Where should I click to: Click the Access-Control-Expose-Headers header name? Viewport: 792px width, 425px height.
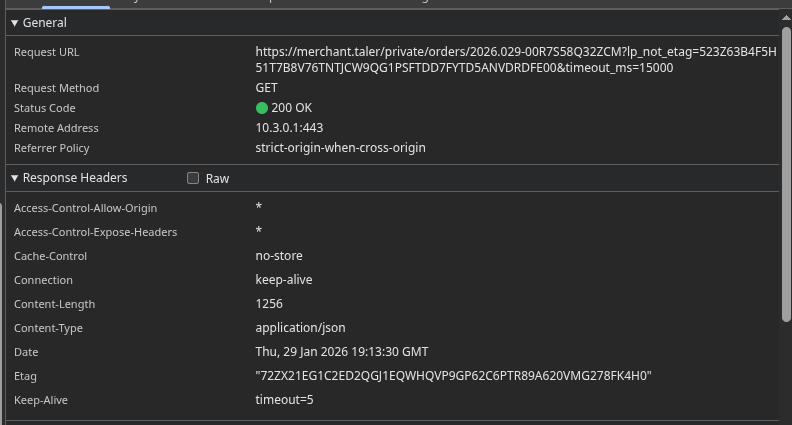(95, 232)
